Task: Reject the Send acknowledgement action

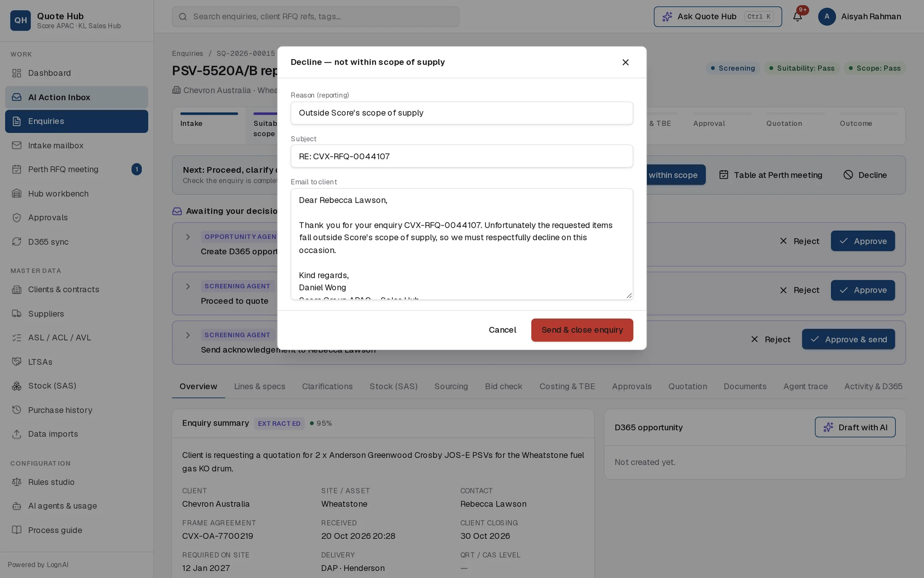Action: point(770,340)
